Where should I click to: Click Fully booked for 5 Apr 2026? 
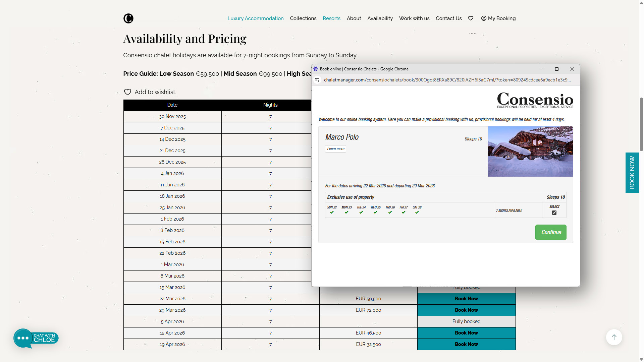(466, 321)
